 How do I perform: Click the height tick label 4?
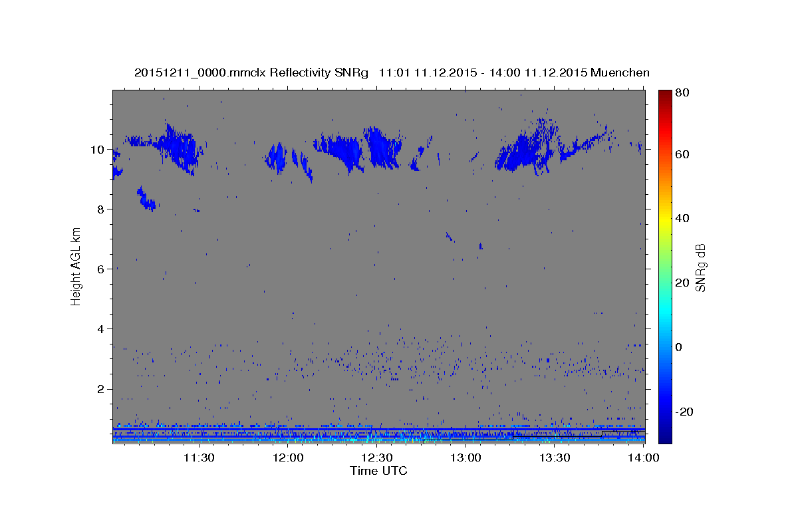(x=101, y=329)
